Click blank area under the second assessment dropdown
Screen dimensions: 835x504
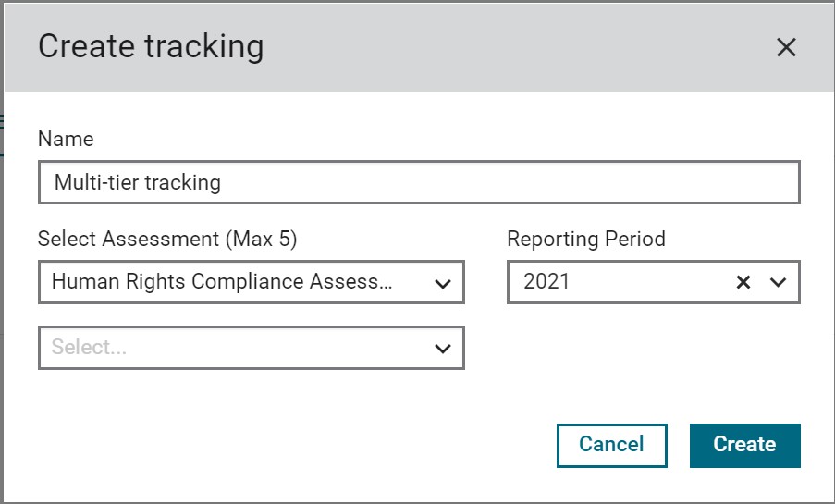(252, 394)
